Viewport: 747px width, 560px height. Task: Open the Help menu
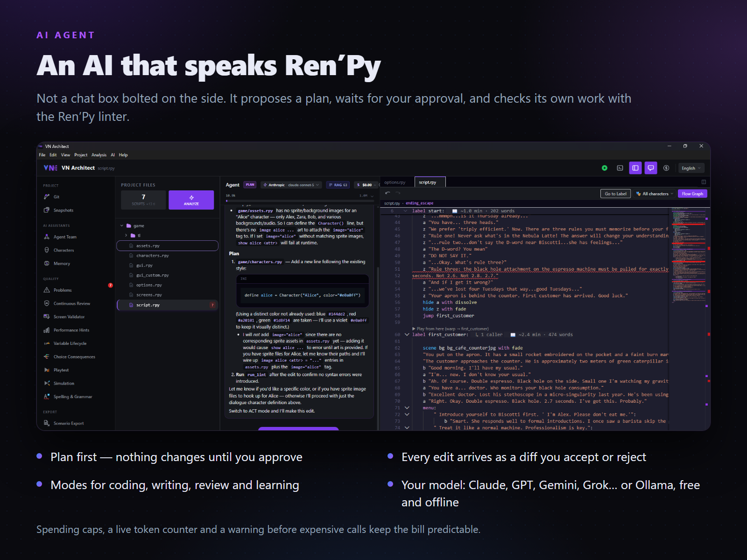pyautogui.click(x=123, y=155)
